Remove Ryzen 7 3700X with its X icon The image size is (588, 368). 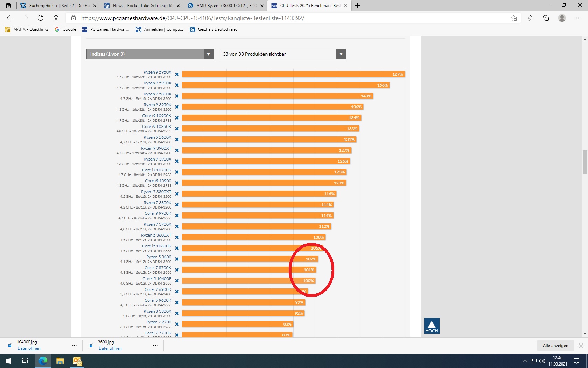point(177,226)
